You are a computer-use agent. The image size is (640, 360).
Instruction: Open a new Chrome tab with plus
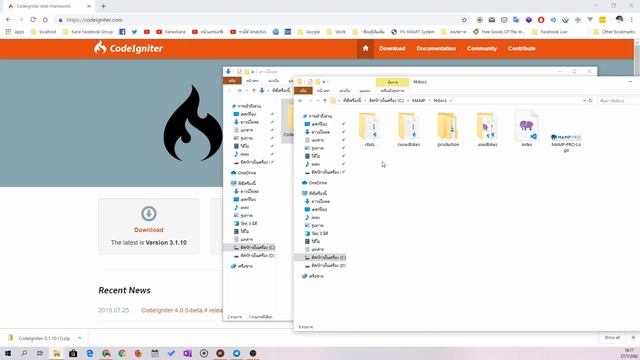[x=103, y=6]
